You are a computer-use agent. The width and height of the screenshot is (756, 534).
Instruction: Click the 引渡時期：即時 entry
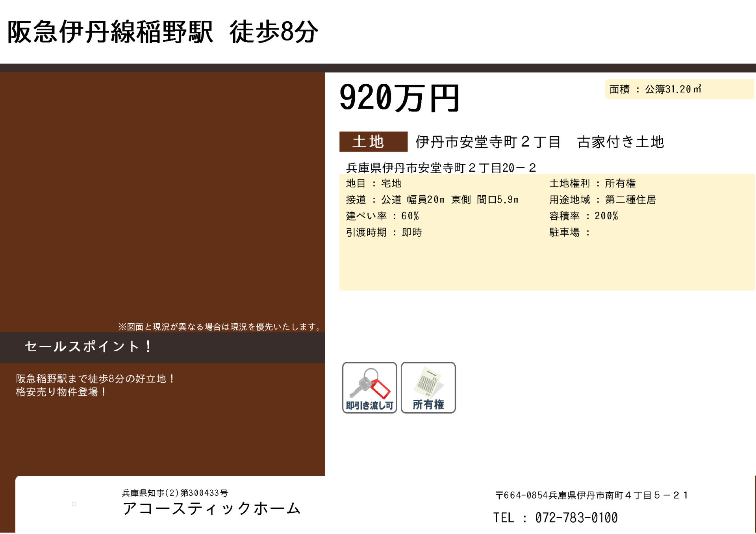tap(384, 232)
